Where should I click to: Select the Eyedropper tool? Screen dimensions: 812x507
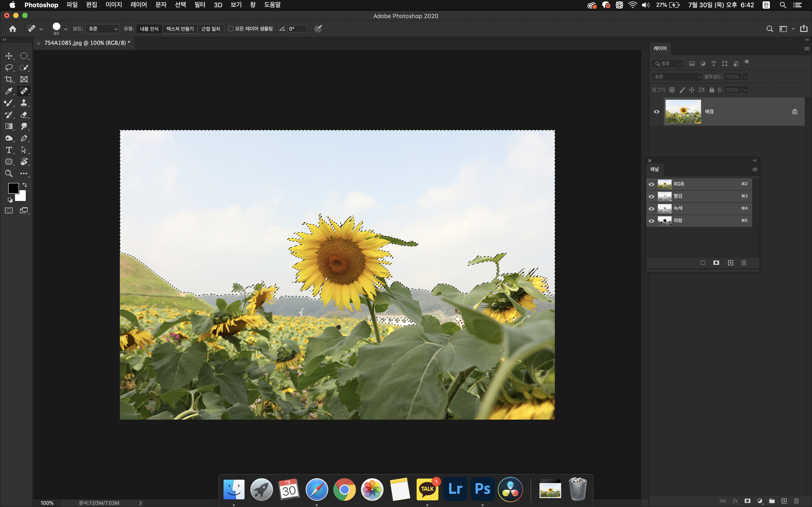[x=9, y=91]
